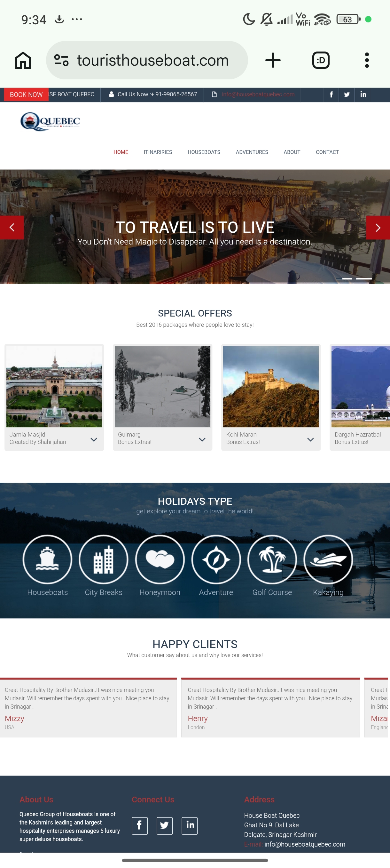Click the TO TRAVEL IS TO LIVE headline
The width and height of the screenshot is (390, 868).
click(x=195, y=228)
